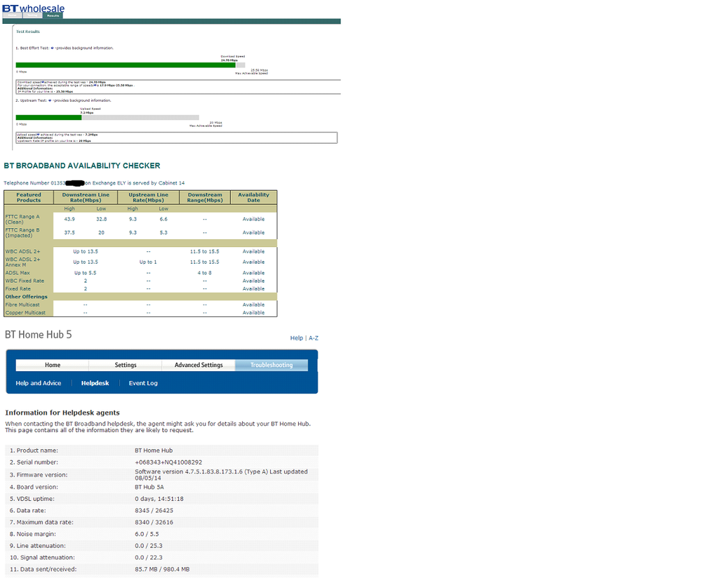This screenshot has width=701, height=588.
Task: Switch to the Home tab in Home Hub
Action: (53, 366)
